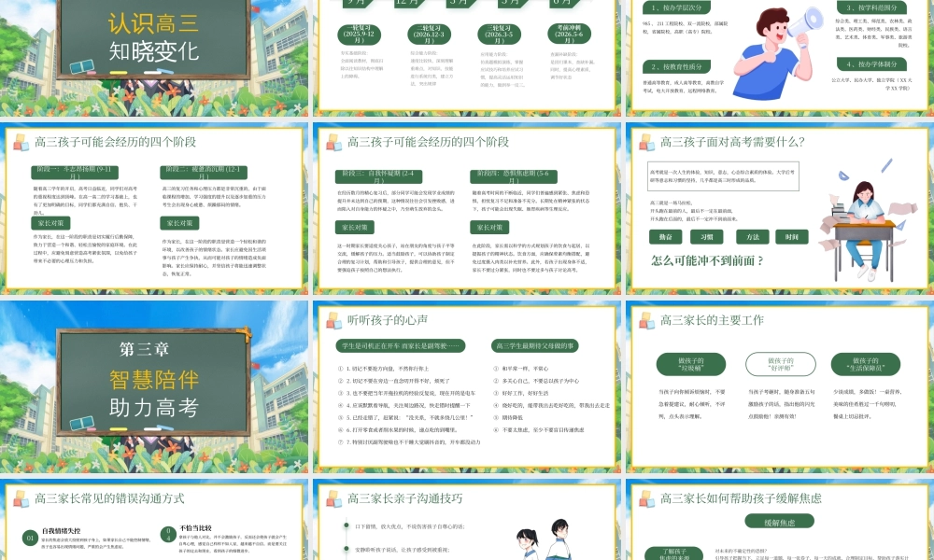This screenshot has width=934, height=560.
Task: Click '家长对策' label under 阶段二
Action: 180,223
